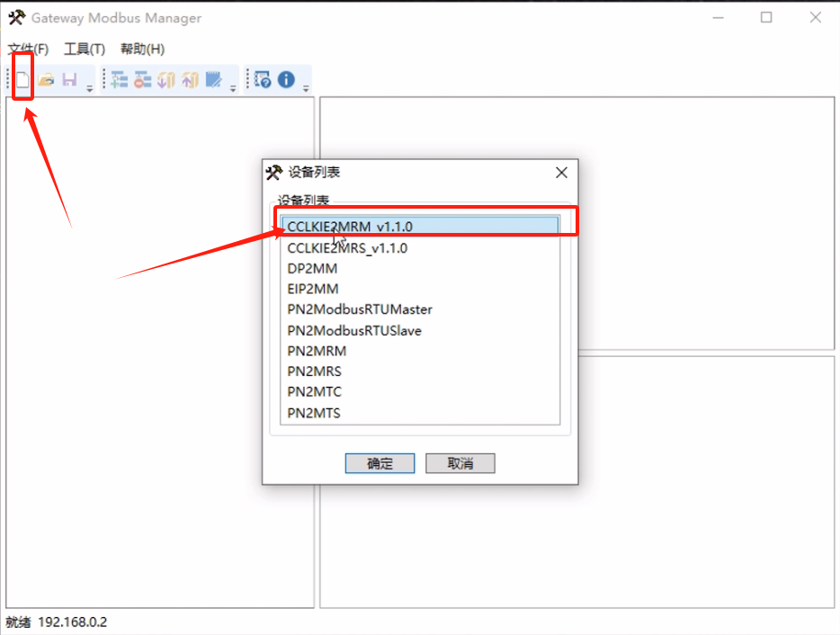Click the blue About info icon

click(x=286, y=80)
